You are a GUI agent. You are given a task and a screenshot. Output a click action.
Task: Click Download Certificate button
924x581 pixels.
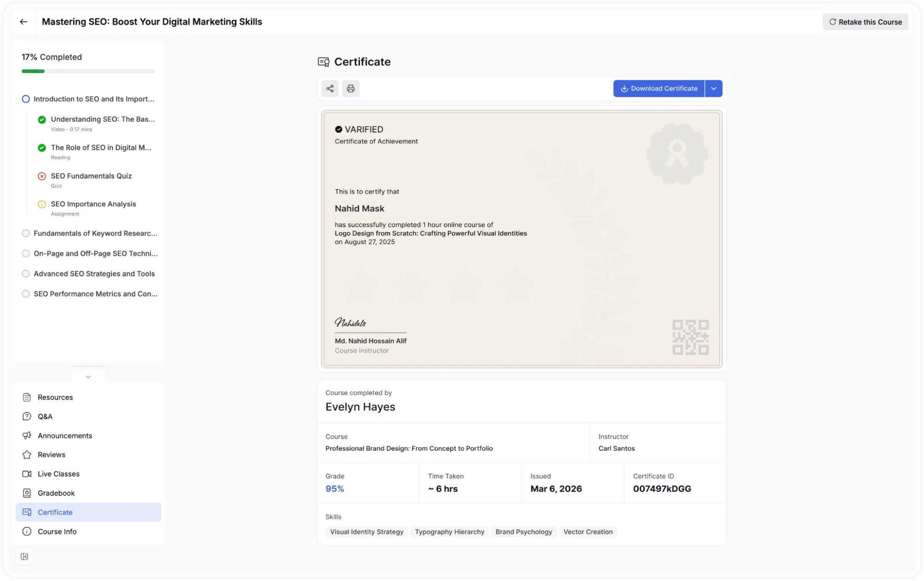[x=659, y=88]
